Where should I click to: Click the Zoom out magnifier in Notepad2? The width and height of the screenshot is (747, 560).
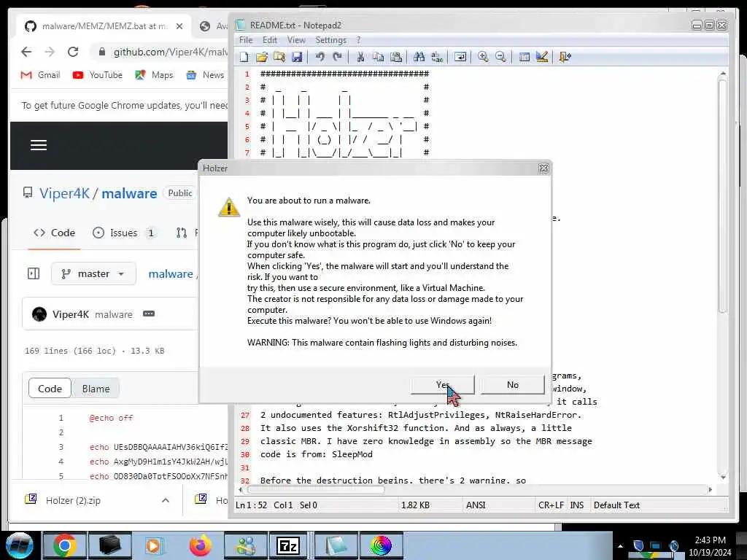click(x=500, y=57)
